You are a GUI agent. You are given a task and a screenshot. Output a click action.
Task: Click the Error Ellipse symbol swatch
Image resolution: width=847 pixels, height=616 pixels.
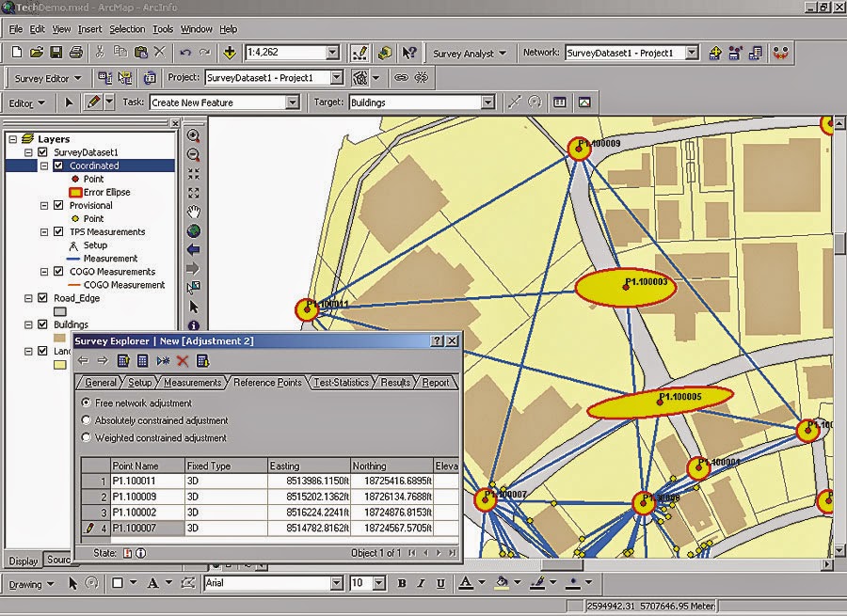[75, 192]
